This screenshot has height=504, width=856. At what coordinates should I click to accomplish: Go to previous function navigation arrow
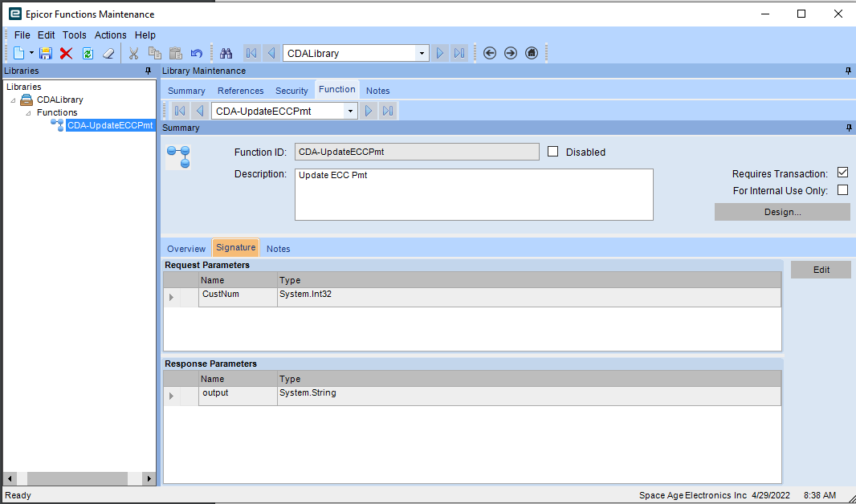point(200,111)
